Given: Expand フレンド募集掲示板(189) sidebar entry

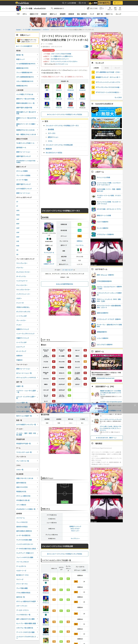Looking at the screenshot, I should (x=27, y=72).
